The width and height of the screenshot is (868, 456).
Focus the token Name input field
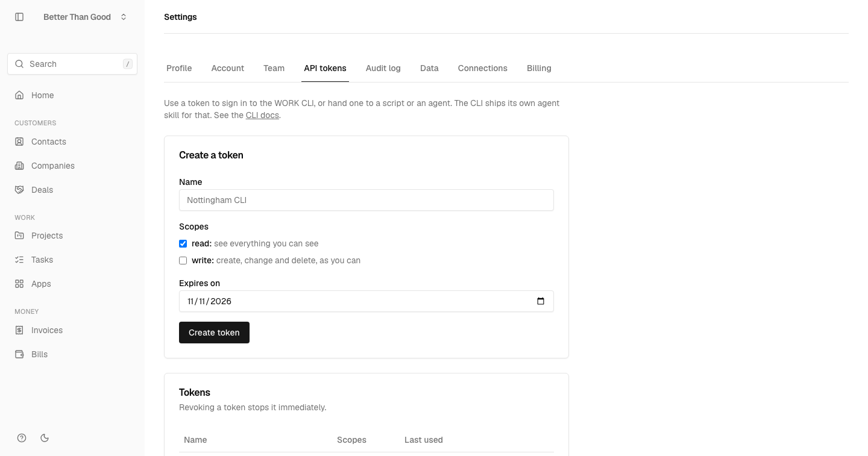pyautogui.click(x=366, y=200)
